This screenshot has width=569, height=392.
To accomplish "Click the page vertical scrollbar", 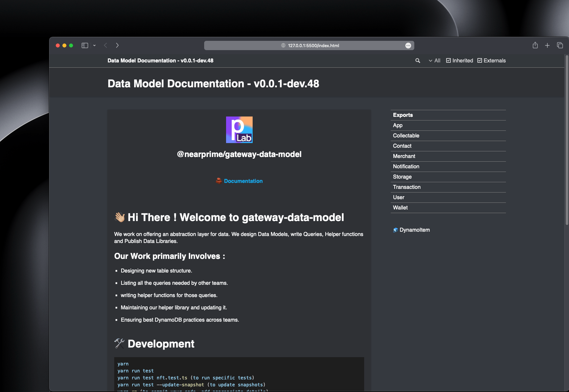I will (567, 140).
